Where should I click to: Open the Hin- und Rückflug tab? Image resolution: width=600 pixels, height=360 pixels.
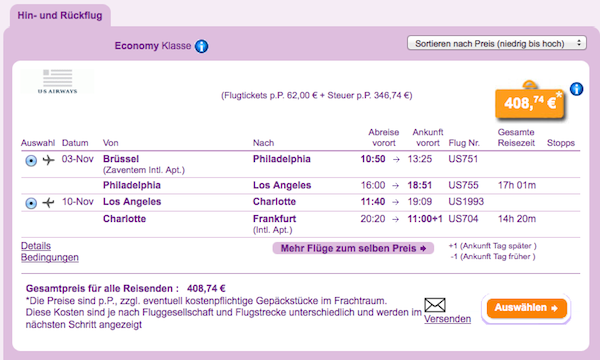click(x=60, y=16)
